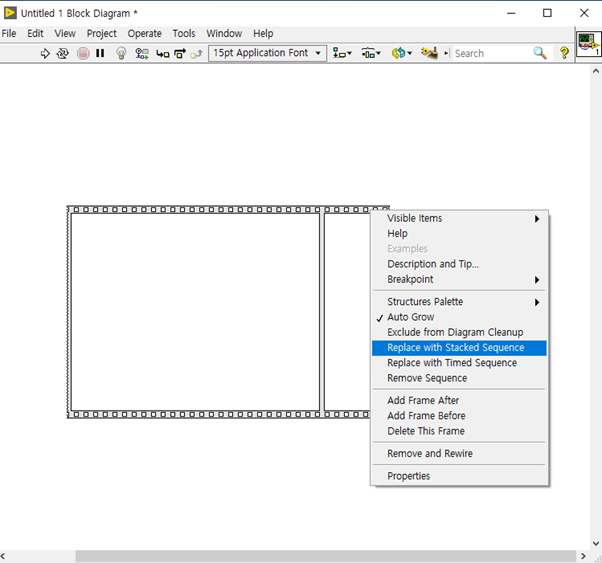Open the Edit menu
This screenshot has width=602, height=563.
tap(35, 33)
